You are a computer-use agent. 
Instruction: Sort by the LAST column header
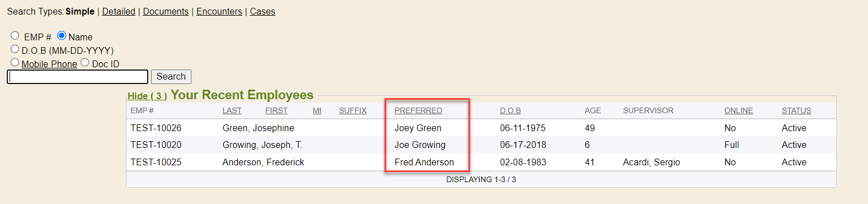tap(232, 110)
